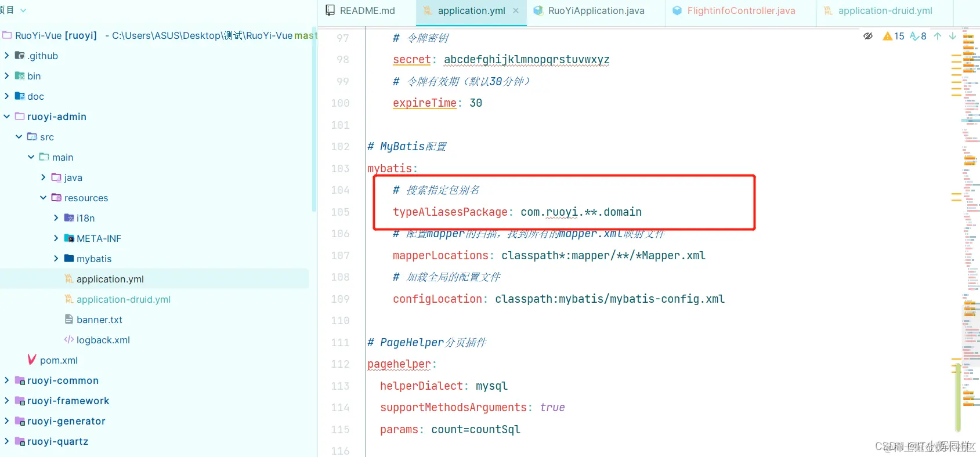980x457 pixels.
Task: Click the RuoYi-Vue root project icon
Action: point(7,35)
